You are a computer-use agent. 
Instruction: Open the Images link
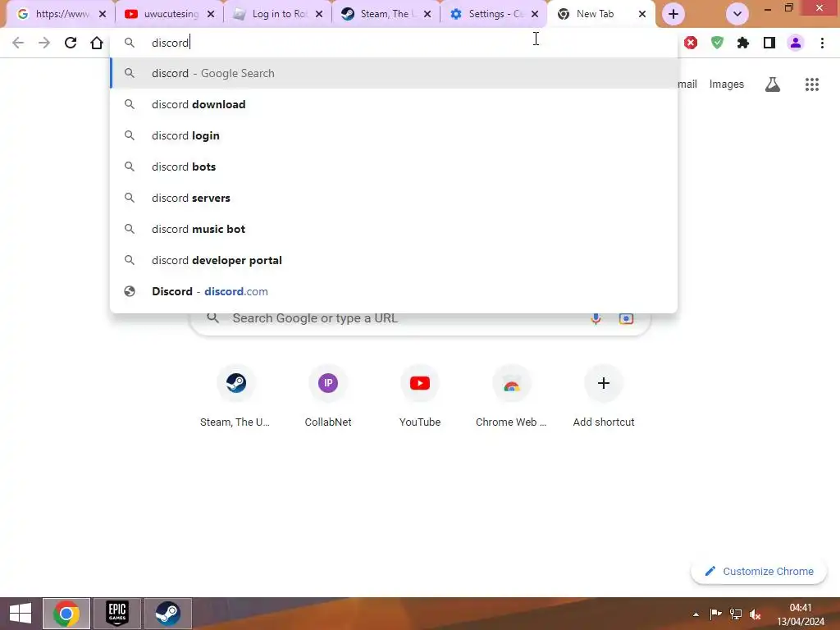click(726, 84)
